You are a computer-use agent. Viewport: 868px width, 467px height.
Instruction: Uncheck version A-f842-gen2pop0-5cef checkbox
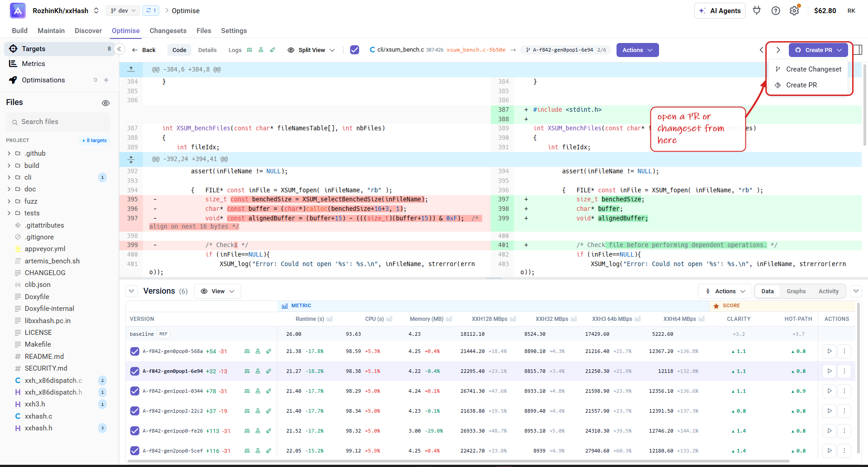134,451
